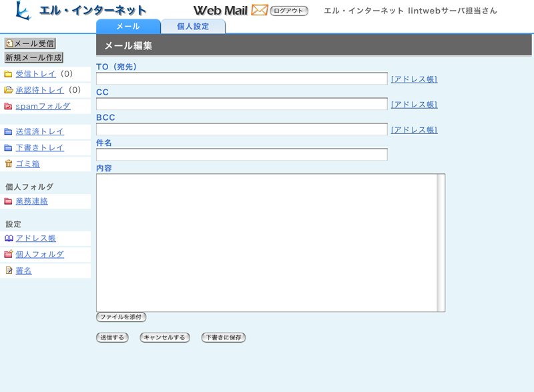The width and height of the screenshot is (534, 392).
Task: Open the アドレス帳 link next to BCC field
Action: point(414,130)
